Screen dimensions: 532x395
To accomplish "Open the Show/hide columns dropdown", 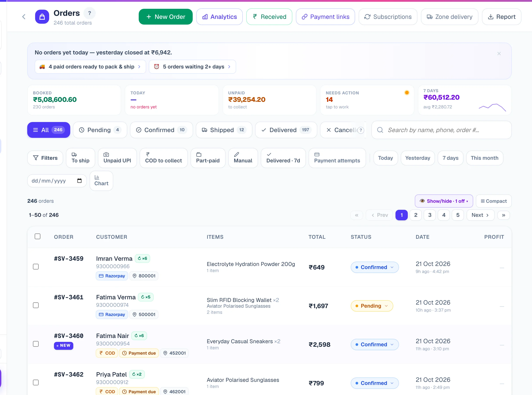I will coord(444,201).
